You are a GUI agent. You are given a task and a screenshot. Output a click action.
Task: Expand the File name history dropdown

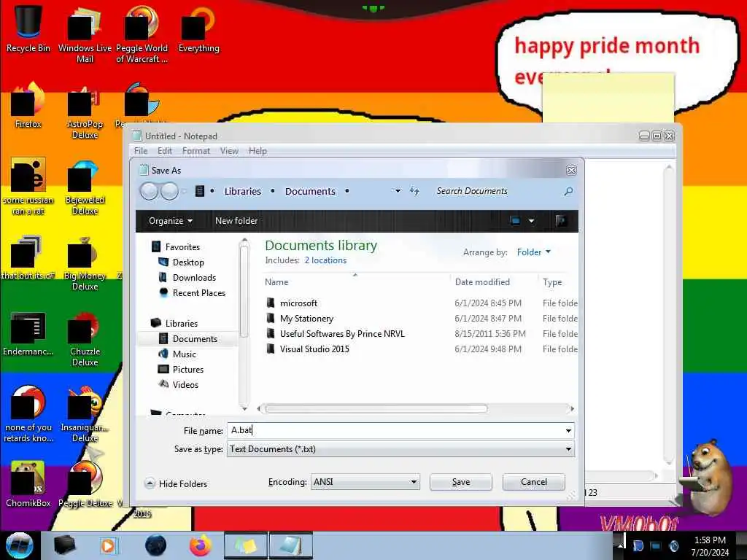pos(568,430)
